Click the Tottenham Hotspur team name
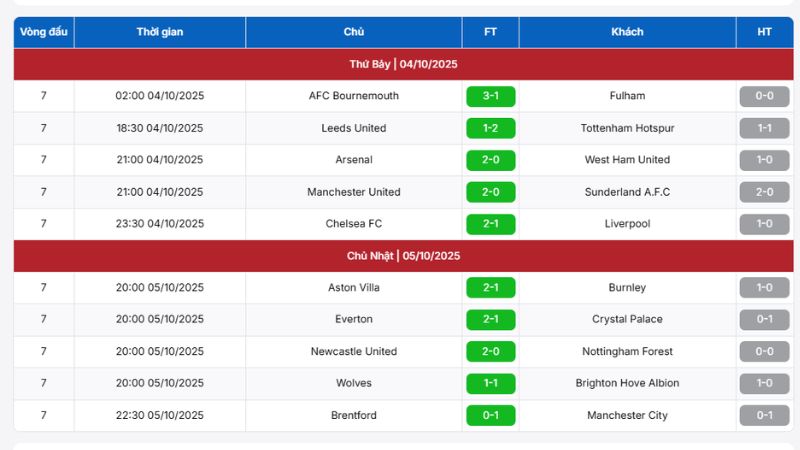This screenshot has height=450, width=800. 627,128
